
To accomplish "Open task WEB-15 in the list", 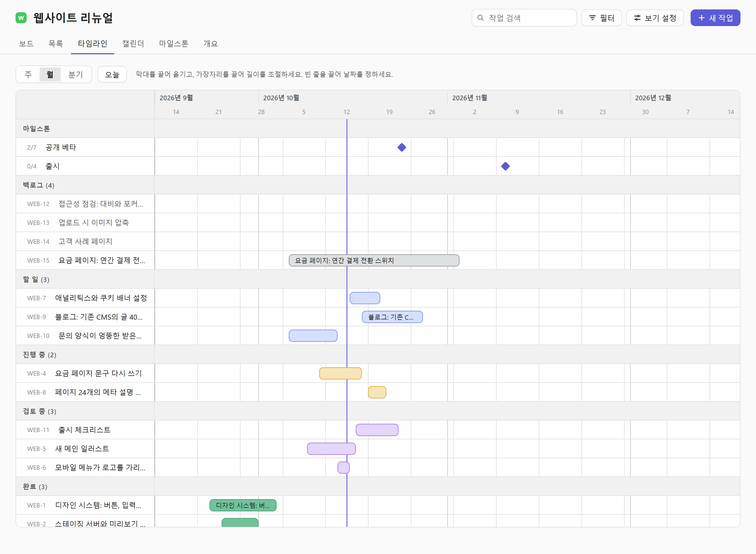I will click(85, 260).
